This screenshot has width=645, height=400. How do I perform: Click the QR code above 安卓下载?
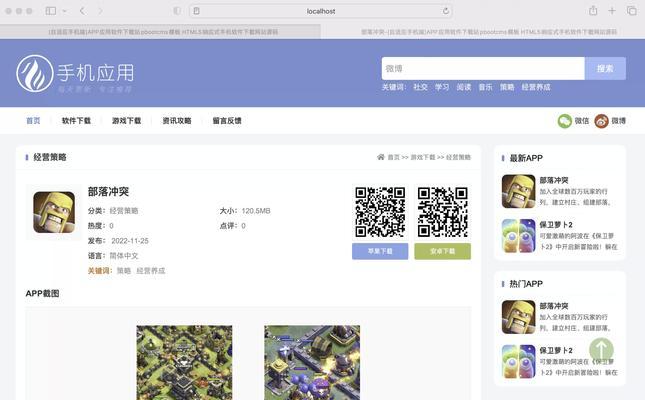443,212
